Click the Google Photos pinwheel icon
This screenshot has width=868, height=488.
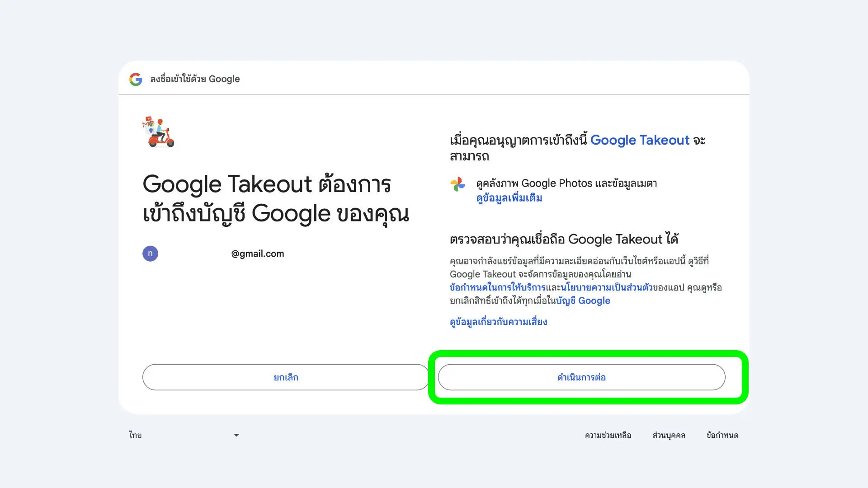(458, 184)
